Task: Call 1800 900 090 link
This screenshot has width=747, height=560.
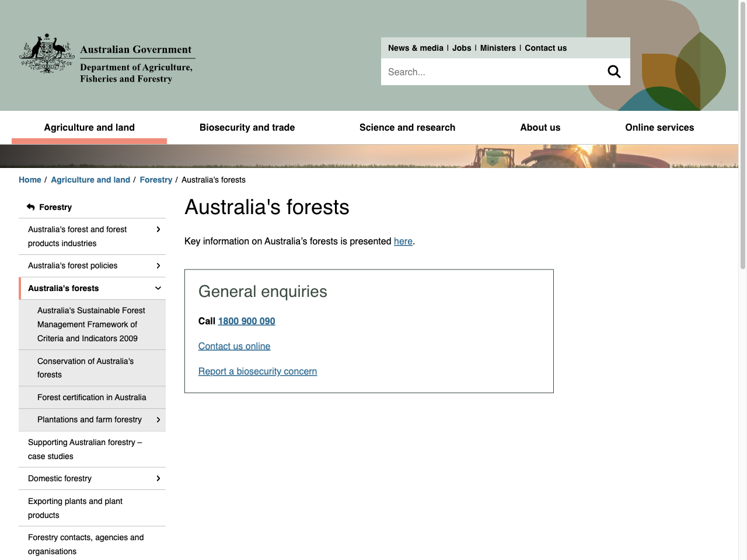Action: (x=246, y=321)
